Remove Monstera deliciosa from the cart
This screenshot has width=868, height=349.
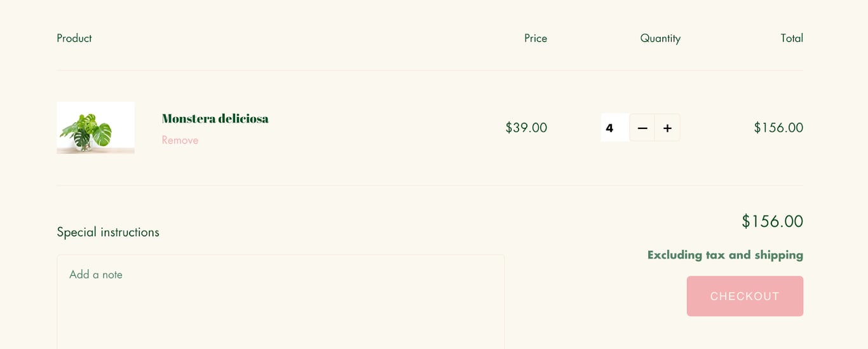(x=180, y=140)
